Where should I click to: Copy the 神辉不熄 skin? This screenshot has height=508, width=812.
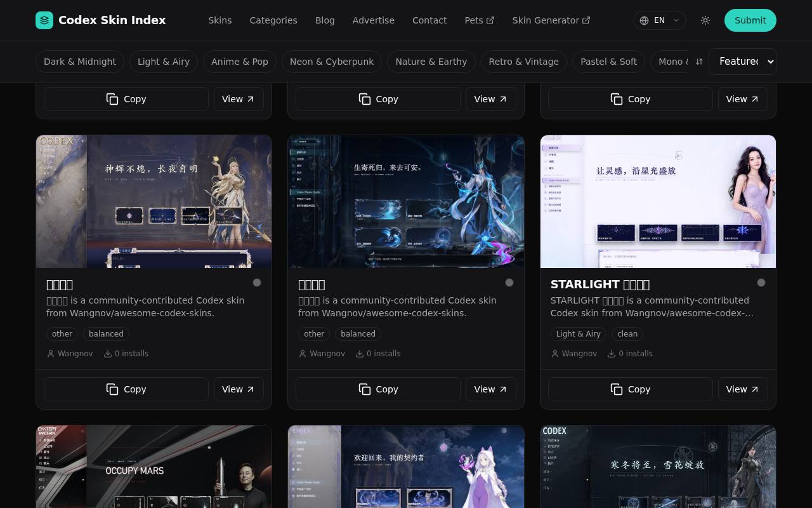click(x=126, y=389)
